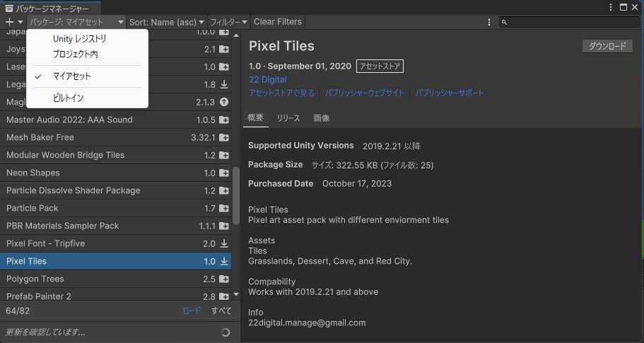Click import icon on Modular Wooden Bridge Tiles
This screenshot has width=644, height=343.
pos(224,156)
